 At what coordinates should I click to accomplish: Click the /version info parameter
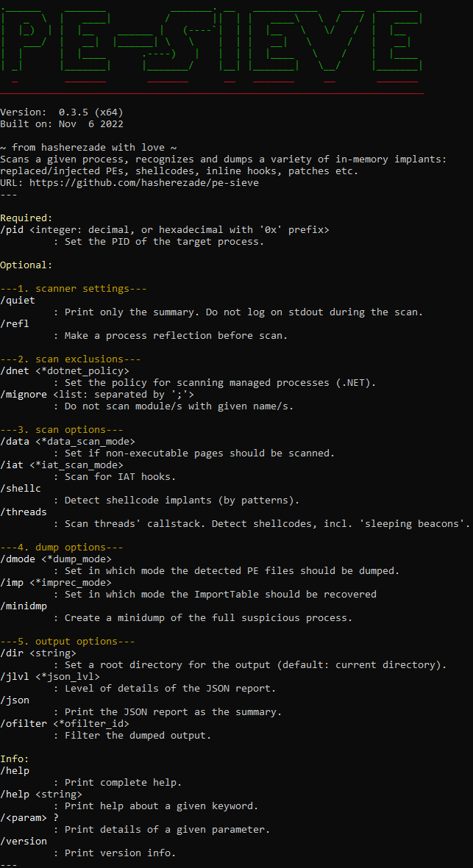(24, 841)
